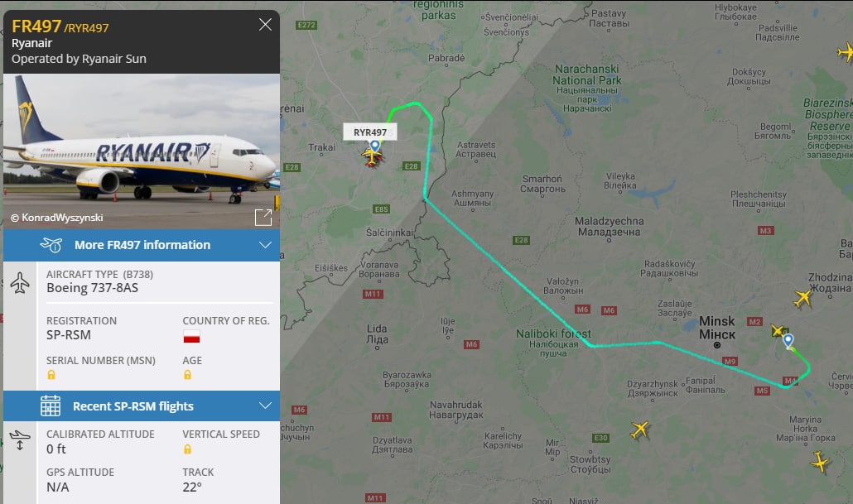Click the SP-RSM registration value

coord(69,335)
